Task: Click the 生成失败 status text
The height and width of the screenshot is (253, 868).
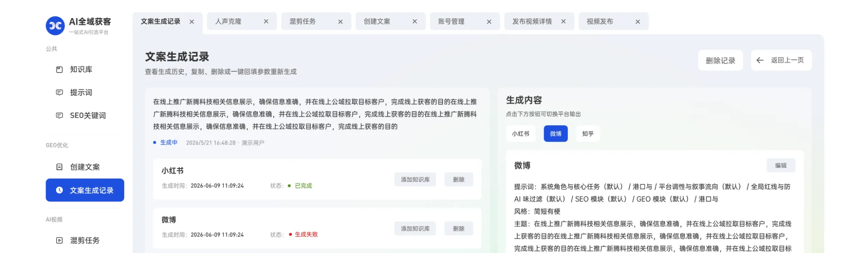Action: 306,234
